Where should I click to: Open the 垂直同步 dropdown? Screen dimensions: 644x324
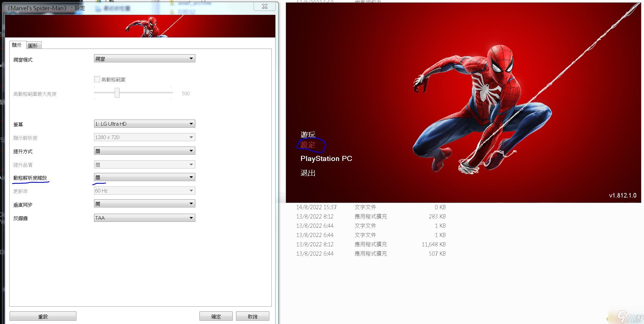click(x=144, y=204)
